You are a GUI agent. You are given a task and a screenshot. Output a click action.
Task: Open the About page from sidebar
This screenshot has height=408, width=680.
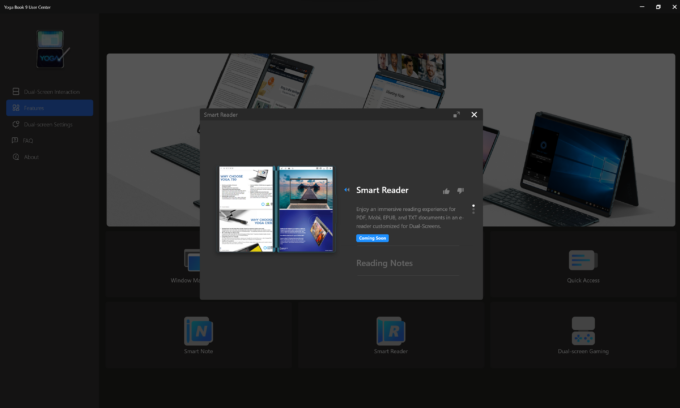[x=31, y=157]
